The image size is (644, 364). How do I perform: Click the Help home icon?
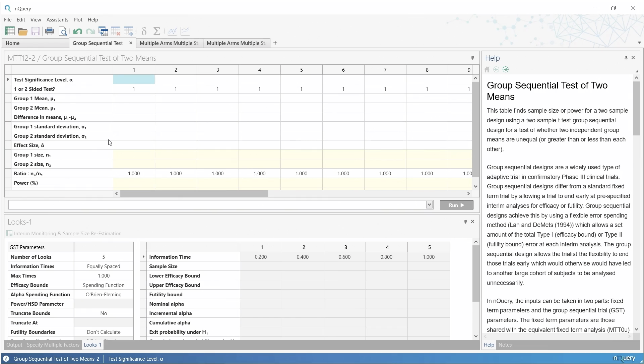click(487, 70)
